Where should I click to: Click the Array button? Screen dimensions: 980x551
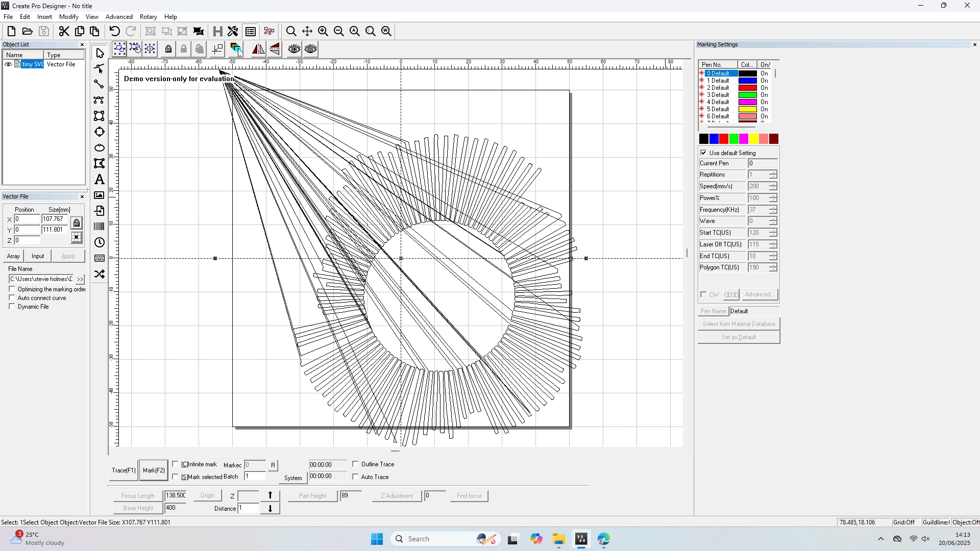13,256
